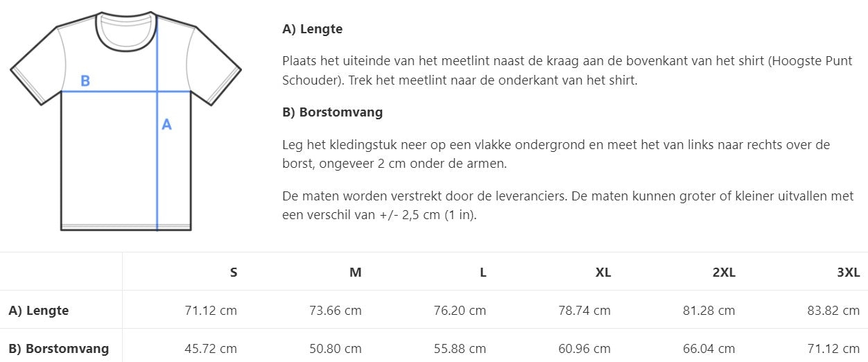Click the 73.66 cm table cell
The image size is (868, 362).
click(336, 310)
